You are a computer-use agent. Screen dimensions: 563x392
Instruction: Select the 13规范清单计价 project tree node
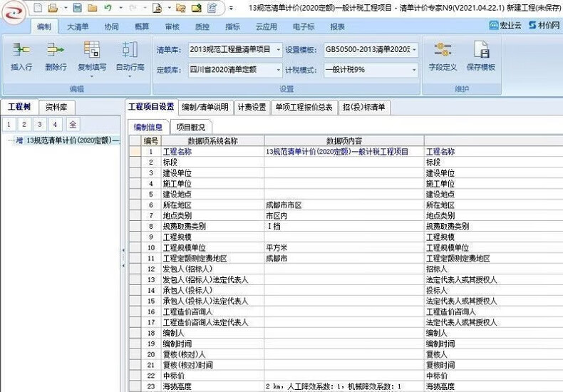pos(71,140)
